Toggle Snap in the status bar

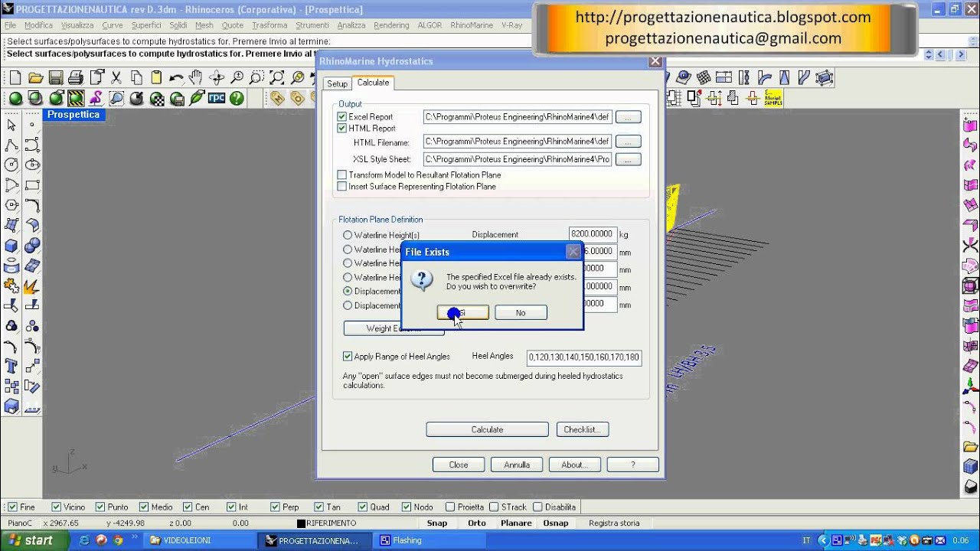coord(437,523)
